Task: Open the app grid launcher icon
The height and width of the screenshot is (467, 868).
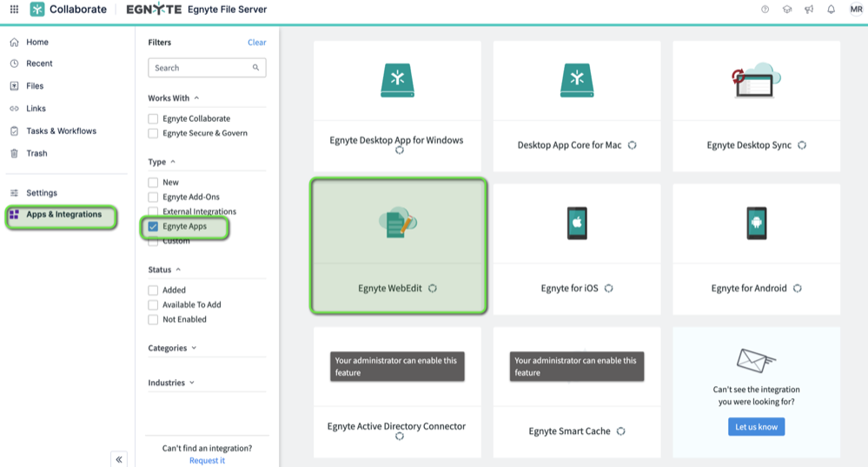Action: pyautogui.click(x=15, y=10)
